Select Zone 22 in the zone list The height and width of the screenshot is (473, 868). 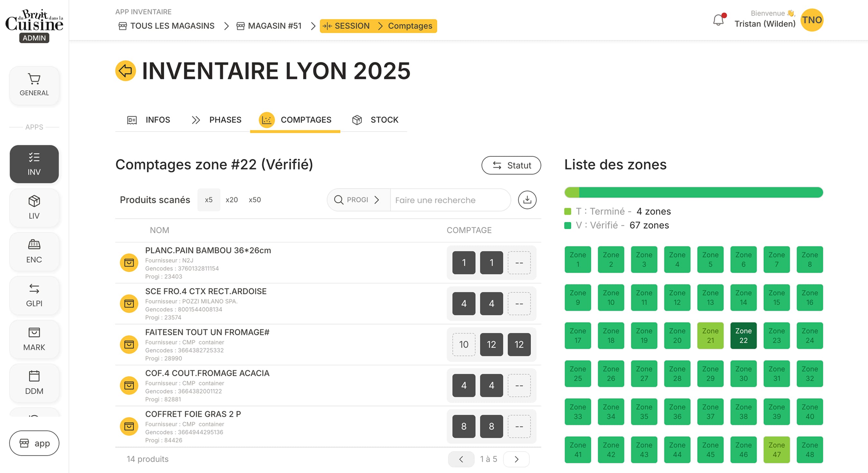click(743, 336)
